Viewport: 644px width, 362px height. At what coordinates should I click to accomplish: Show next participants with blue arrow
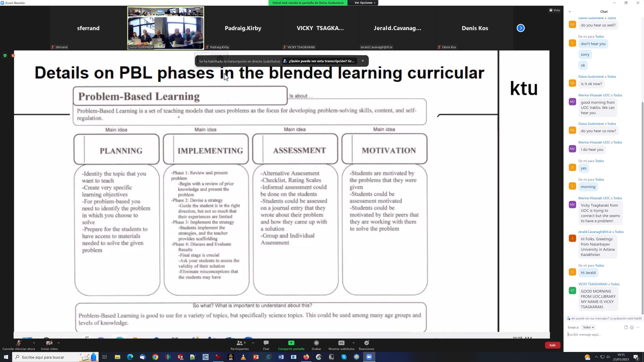click(x=520, y=28)
